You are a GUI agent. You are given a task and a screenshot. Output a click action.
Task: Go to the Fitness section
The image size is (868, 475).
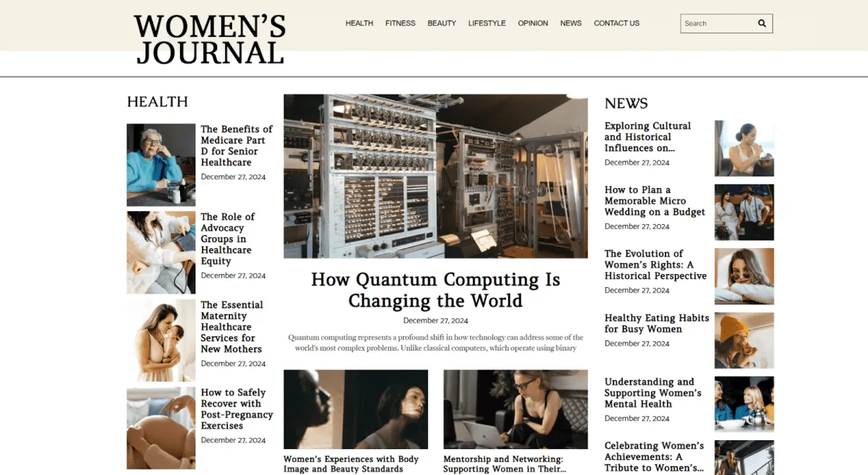pos(400,23)
